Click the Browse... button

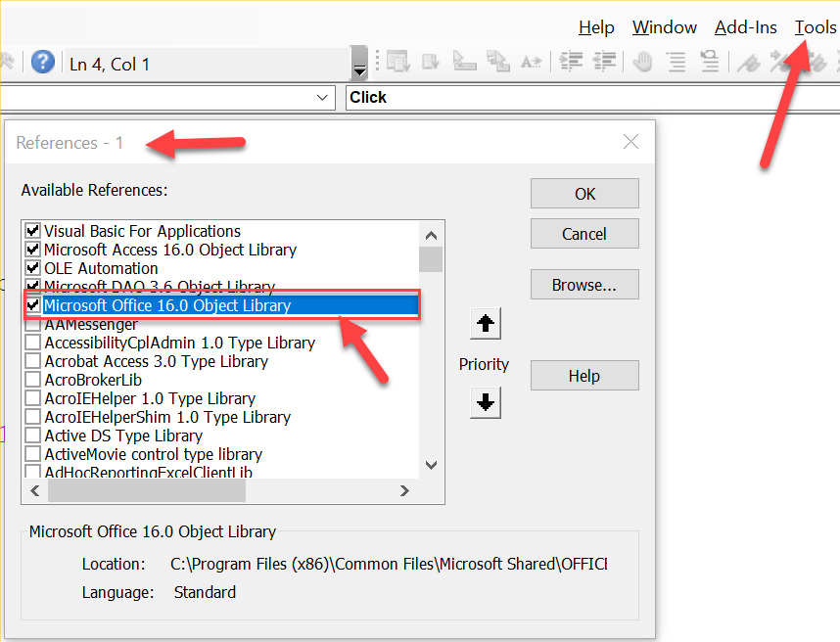pyautogui.click(x=584, y=285)
